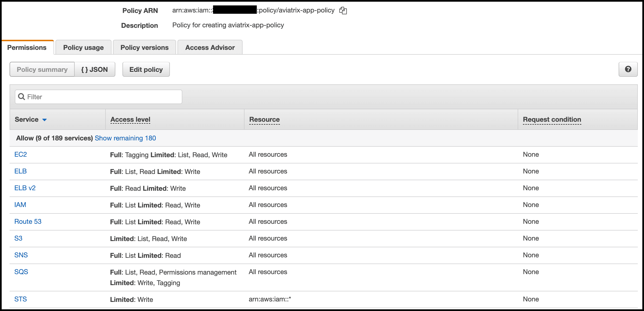Image resolution: width=644 pixels, height=311 pixels.
Task: Click the policy description text
Action: 228,25
